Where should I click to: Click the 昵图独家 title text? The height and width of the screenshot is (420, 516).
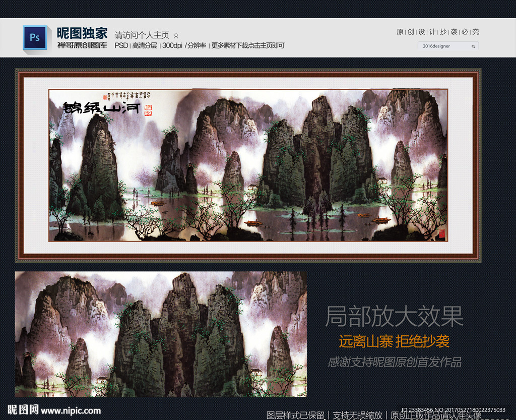coord(82,33)
